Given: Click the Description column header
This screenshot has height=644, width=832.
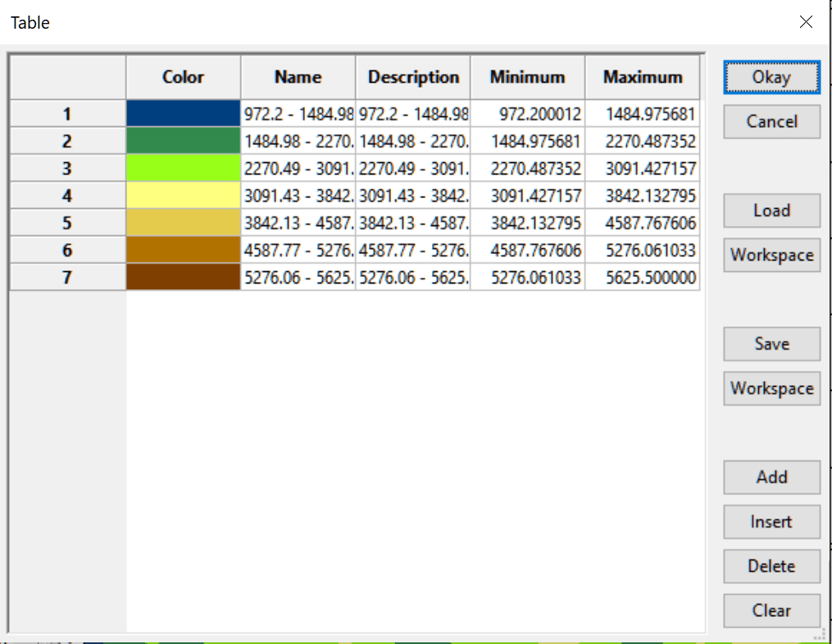Looking at the screenshot, I should coord(413,78).
